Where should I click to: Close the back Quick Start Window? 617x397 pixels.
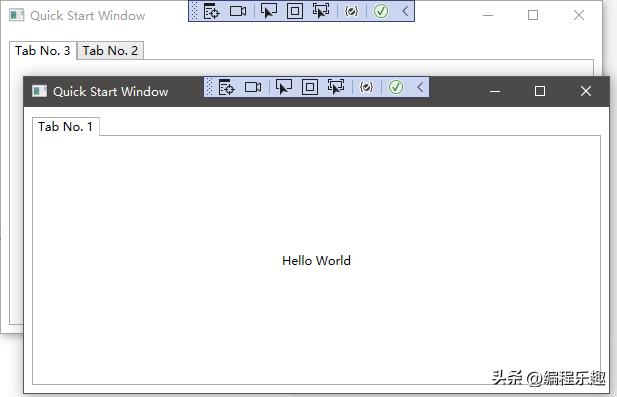pyautogui.click(x=579, y=15)
